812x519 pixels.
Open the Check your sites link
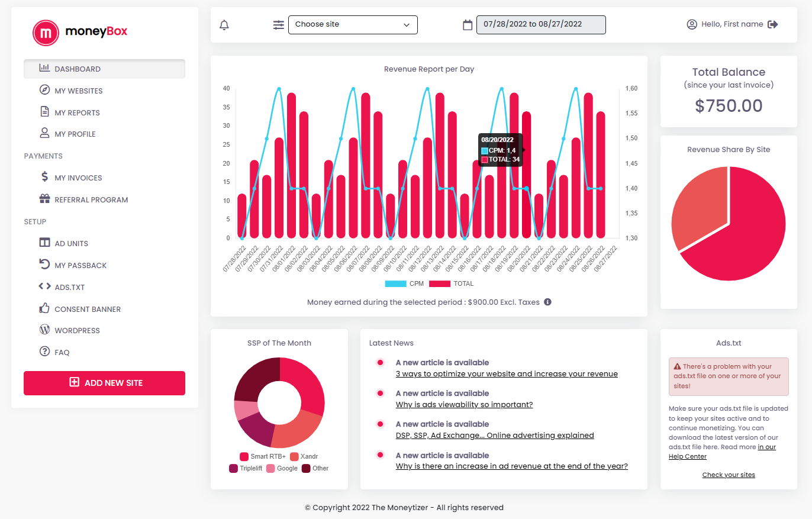pyautogui.click(x=729, y=475)
